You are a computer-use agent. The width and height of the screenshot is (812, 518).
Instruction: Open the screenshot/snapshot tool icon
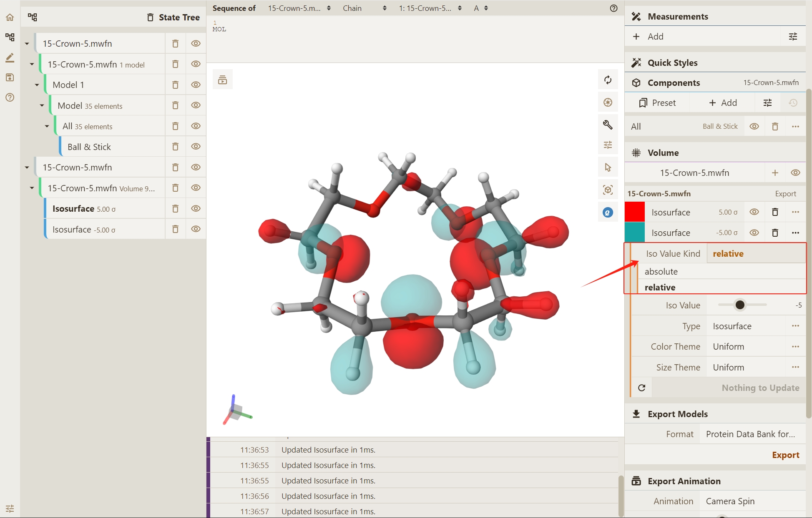click(x=608, y=102)
